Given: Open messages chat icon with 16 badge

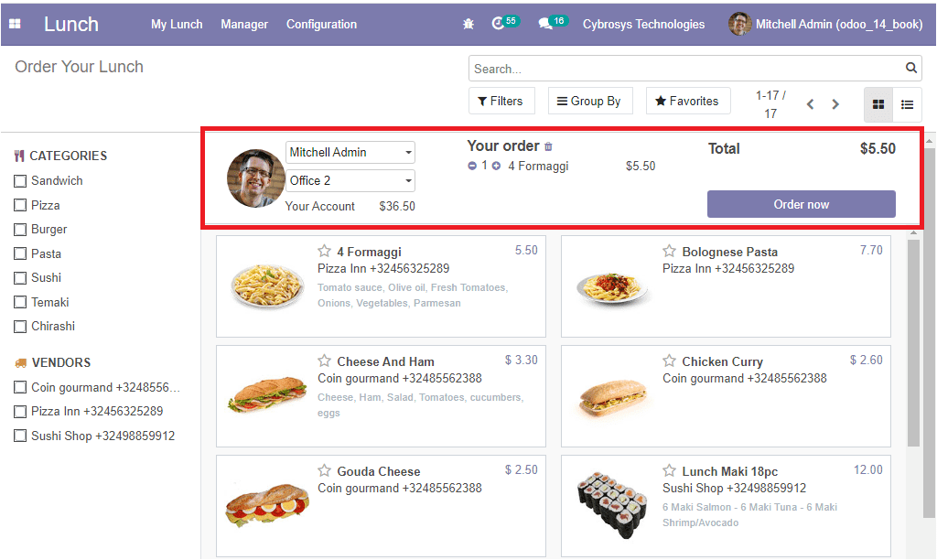Looking at the screenshot, I should pyautogui.click(x=552, y=23).
